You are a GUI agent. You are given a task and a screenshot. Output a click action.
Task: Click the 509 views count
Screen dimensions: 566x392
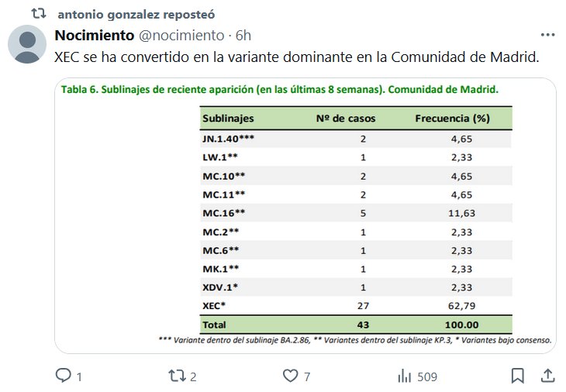click(x=427, y=377)
